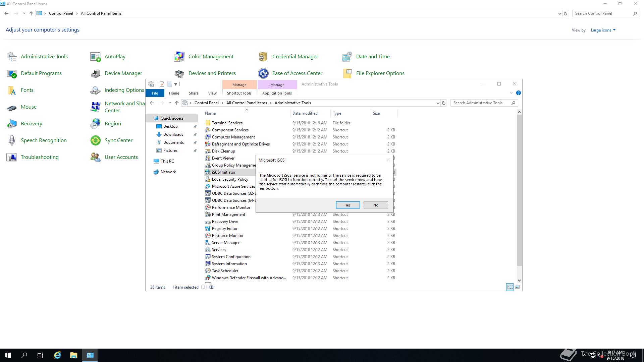Image resolution: width=644 pixels, height=362 pixels.
Task: Open Devices and Printers item
Action: [205, 73]
